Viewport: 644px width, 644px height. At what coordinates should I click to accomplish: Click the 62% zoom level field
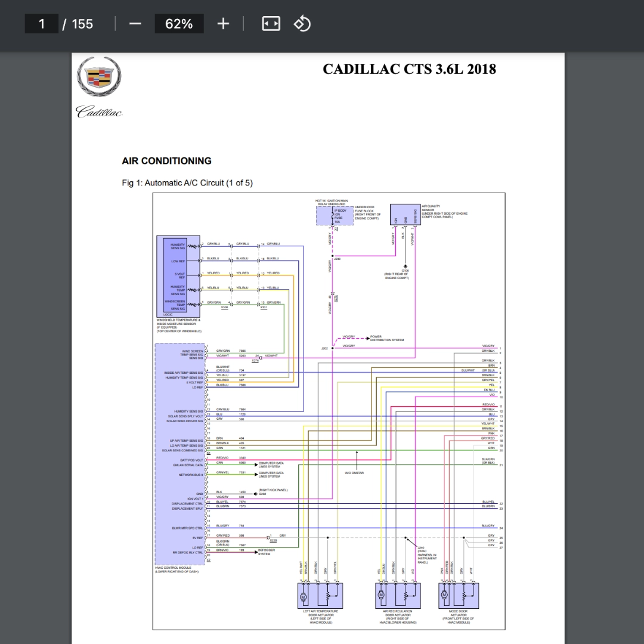coord(179,24)
